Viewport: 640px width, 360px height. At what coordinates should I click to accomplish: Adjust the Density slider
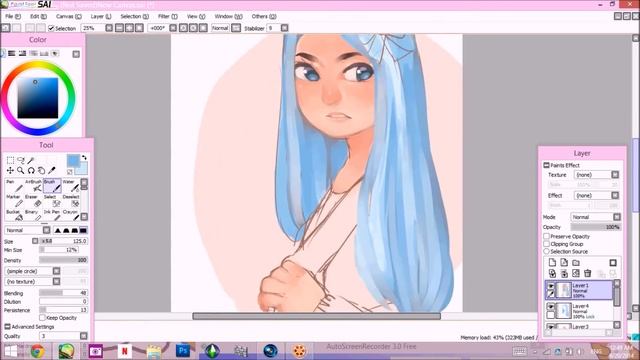click(63, 260)
